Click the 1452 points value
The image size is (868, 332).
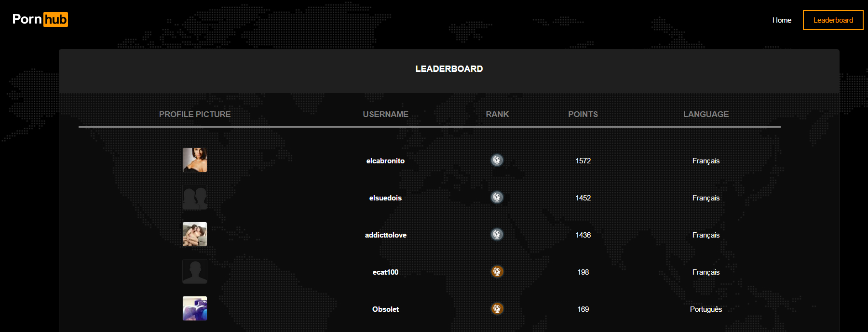[583, 198]
